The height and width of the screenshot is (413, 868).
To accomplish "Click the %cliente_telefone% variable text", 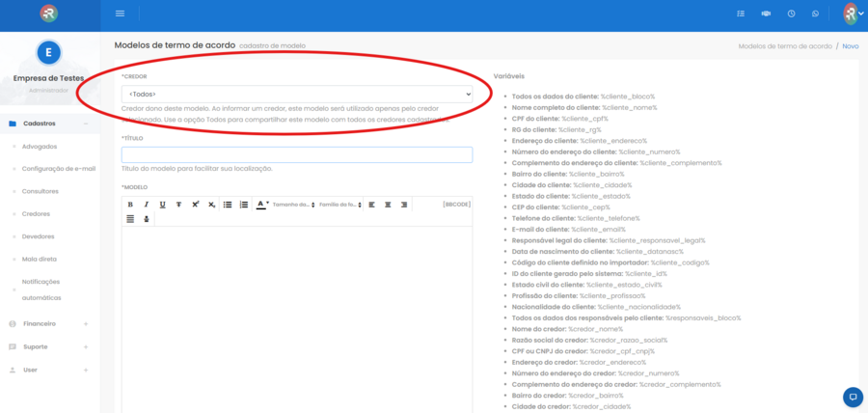I will [609, 218].
